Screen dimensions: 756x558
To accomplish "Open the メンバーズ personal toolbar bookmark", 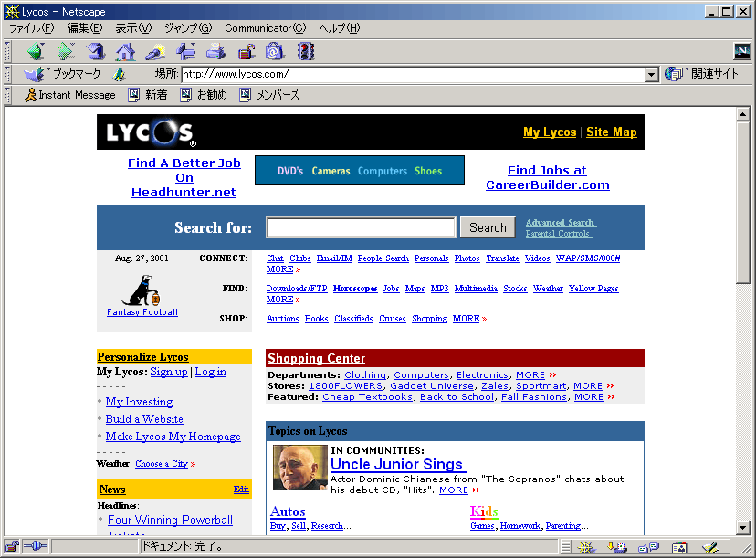I will click(x=269, y=95).
